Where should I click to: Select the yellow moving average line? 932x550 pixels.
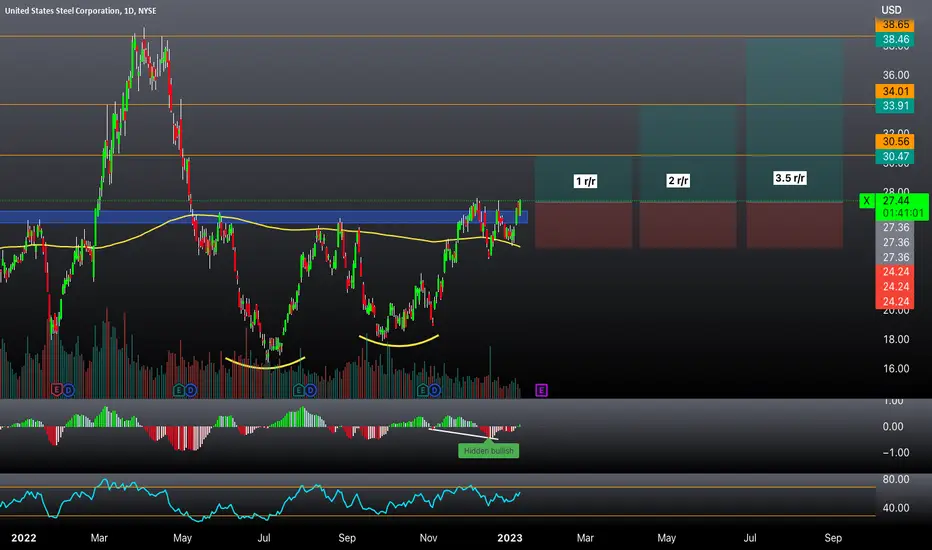pyautogui.click(x=267, y=225)
